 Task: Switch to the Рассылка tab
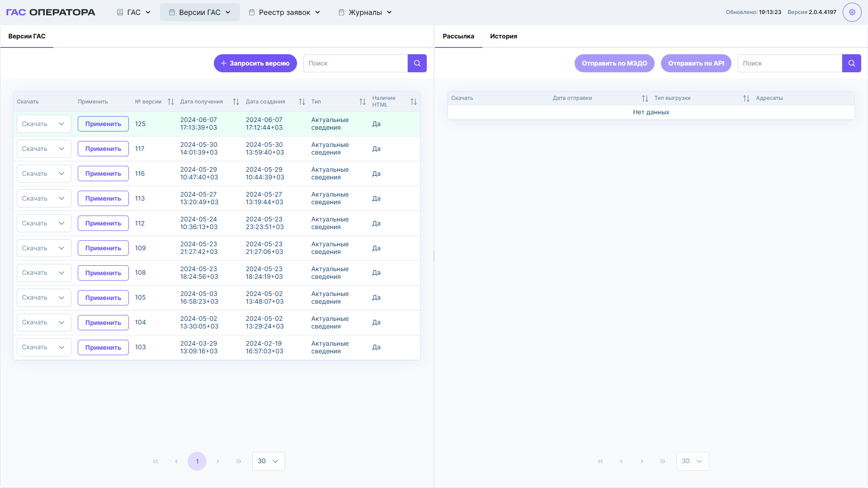point(458,36)
